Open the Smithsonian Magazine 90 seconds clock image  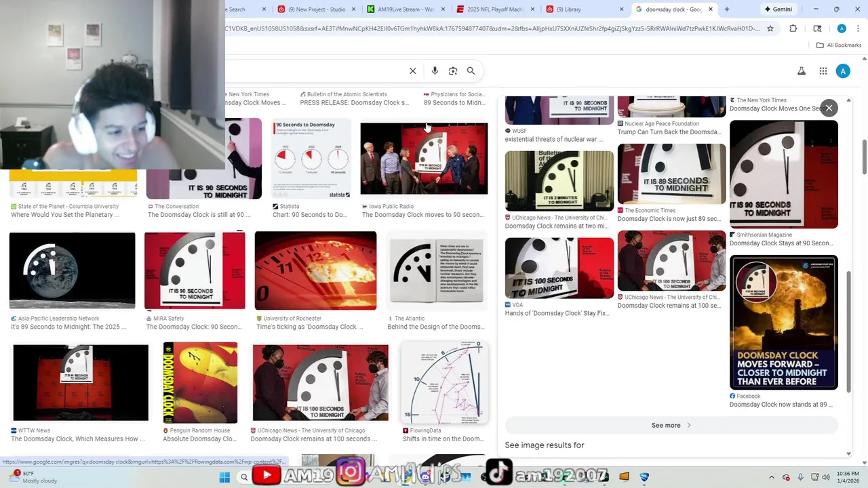coord(784,174)
